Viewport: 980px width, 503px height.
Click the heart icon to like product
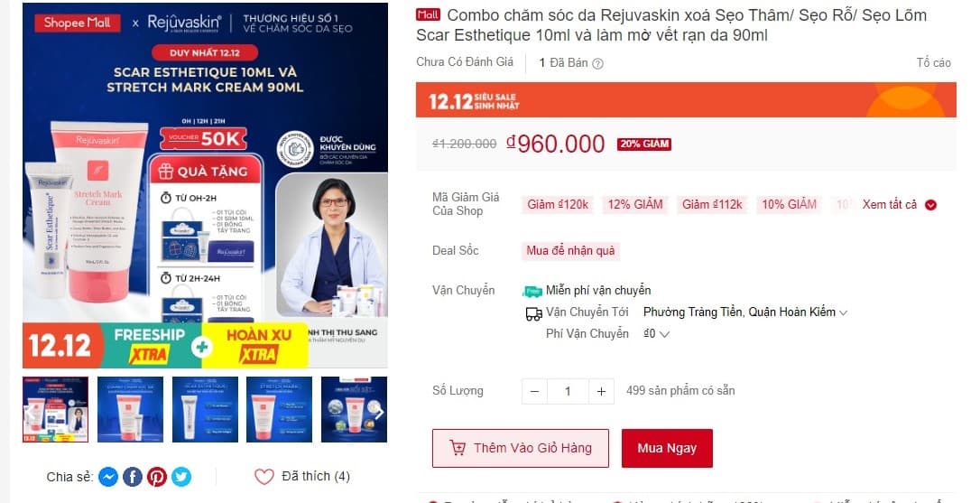[263, 477]
